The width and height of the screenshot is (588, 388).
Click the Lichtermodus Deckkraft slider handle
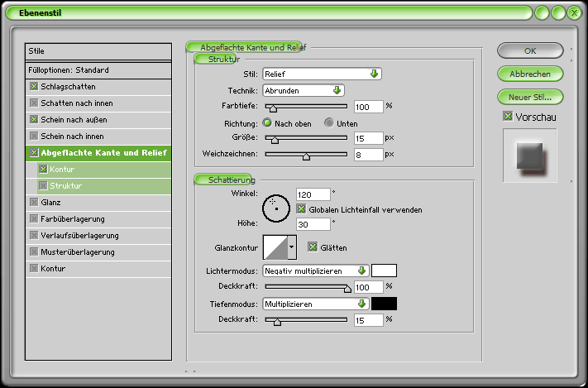pyautogui.click(x=347, y=288)
